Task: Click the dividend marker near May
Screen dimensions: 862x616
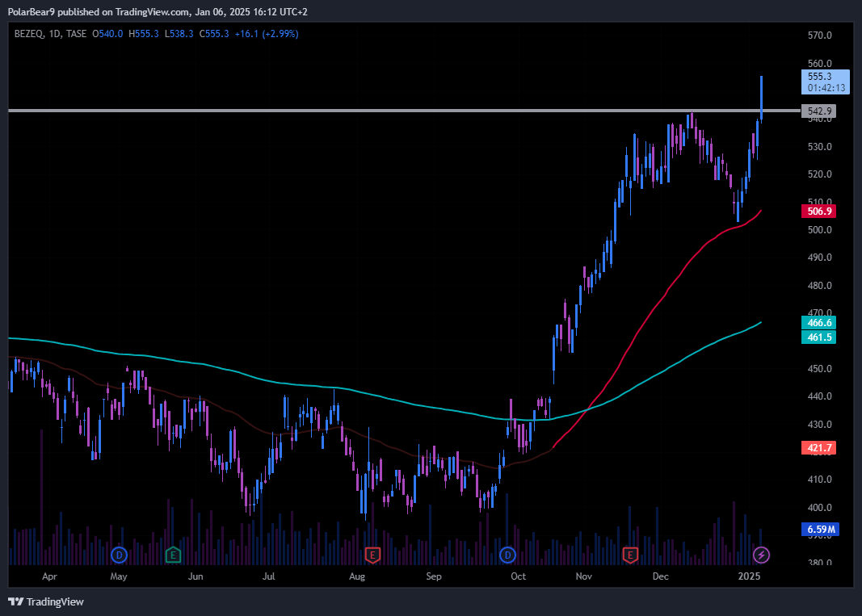Action: [120, 555]
